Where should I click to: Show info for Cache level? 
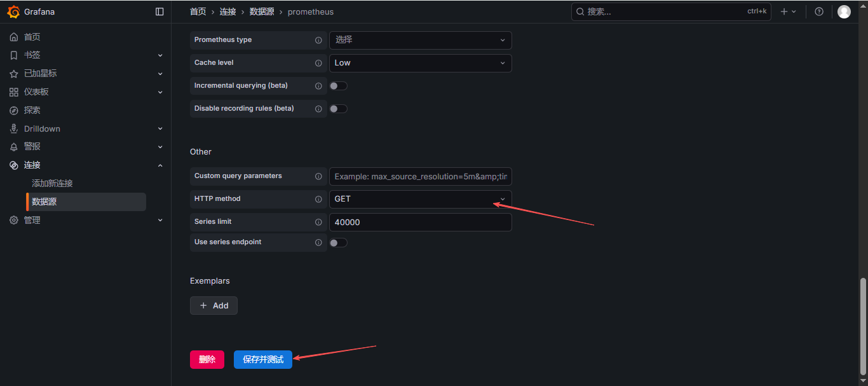[x=318, y=63]
